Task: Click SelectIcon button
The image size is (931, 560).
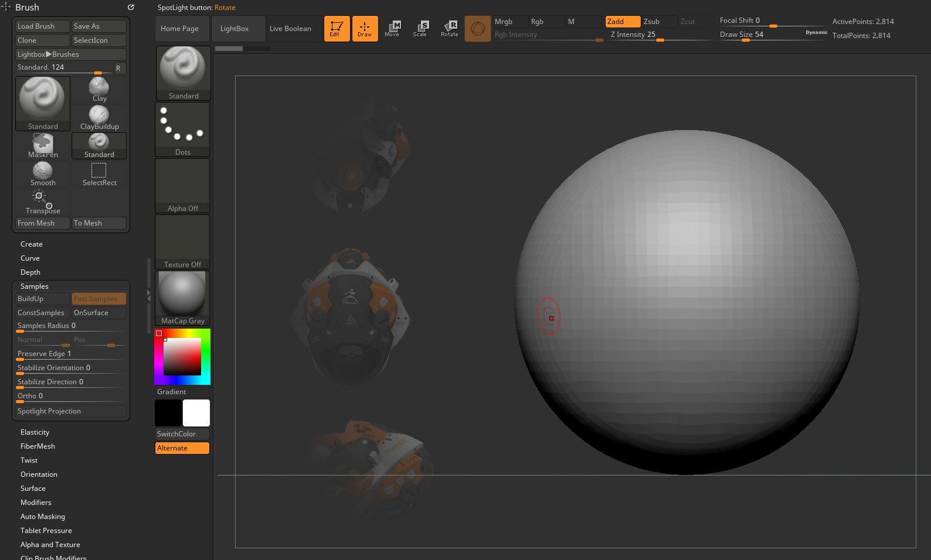Action: tap(99, 40)
